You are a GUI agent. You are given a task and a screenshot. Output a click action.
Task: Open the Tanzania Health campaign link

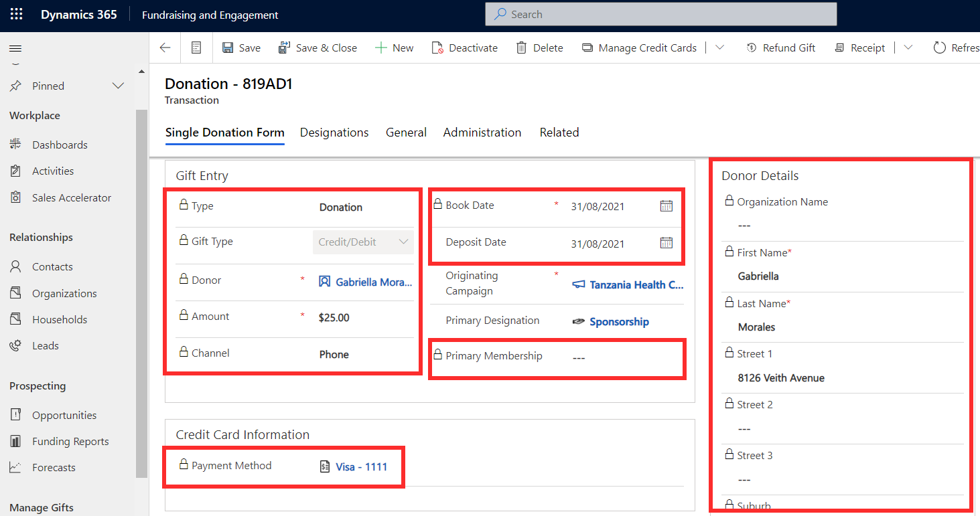pyautogui.click(x=636, y=284)
